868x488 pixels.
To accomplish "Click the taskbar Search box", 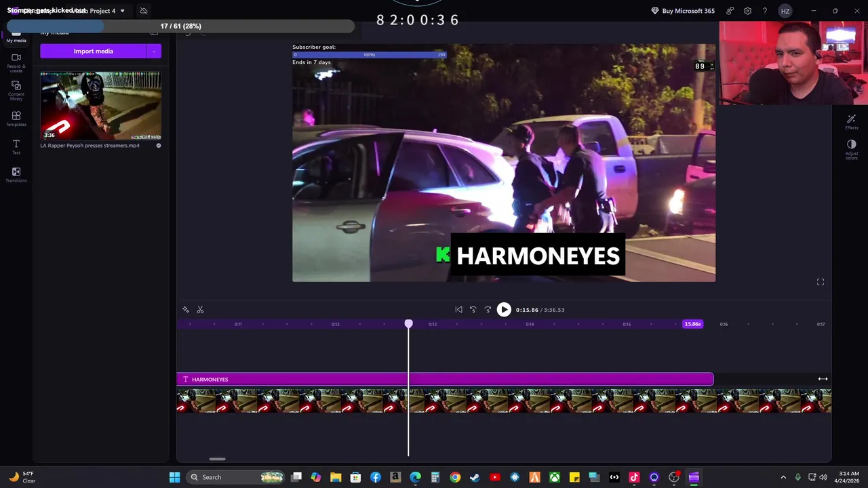I will (x=235, y=477).
